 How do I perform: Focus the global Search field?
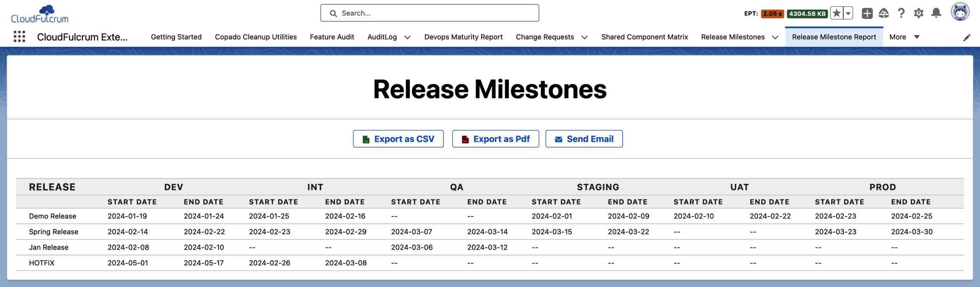[x=430, y=13]
